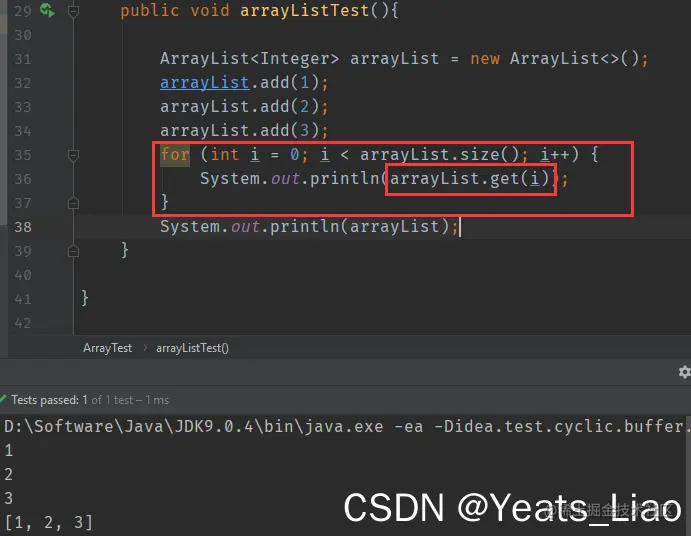The width and height of the screenshot is (691, 536).
Task: Click line number 31 in the gutter
Action: coord(23,59)
